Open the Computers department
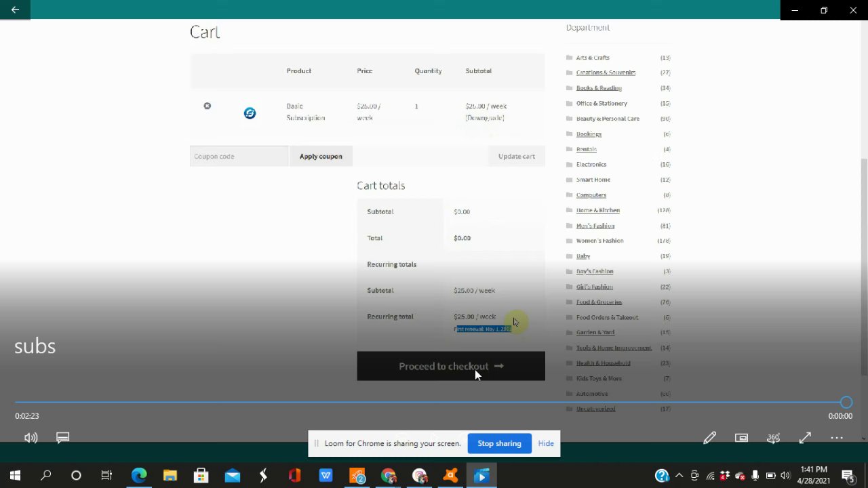868x488 pixels. 591,195
